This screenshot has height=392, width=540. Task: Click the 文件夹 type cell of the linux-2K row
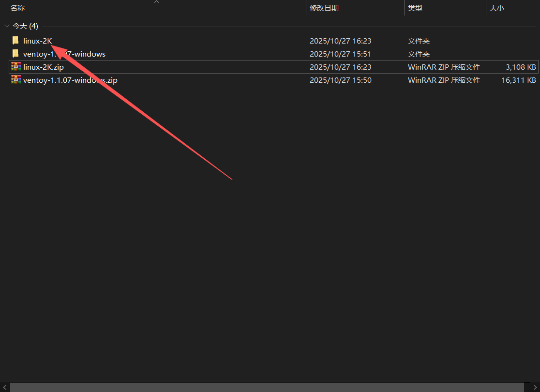point(419,41)
